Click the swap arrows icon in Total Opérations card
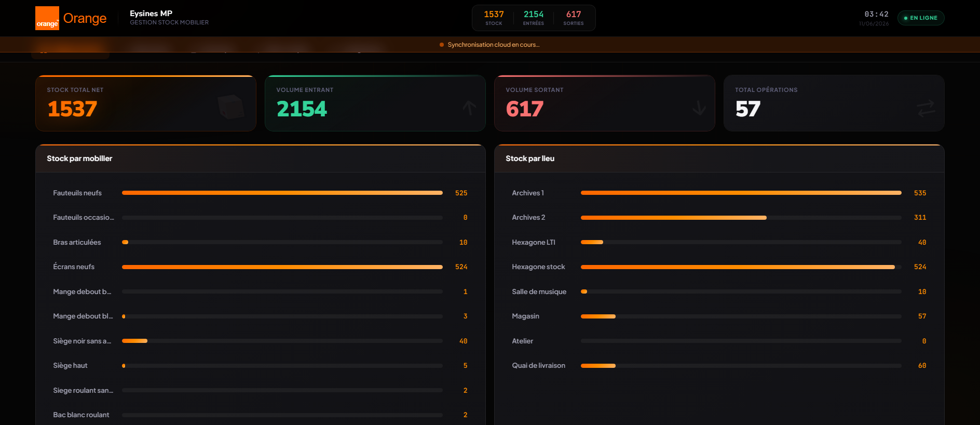Image resolution: width=980 pixels, height=425 pixels. tap(926, 108)
